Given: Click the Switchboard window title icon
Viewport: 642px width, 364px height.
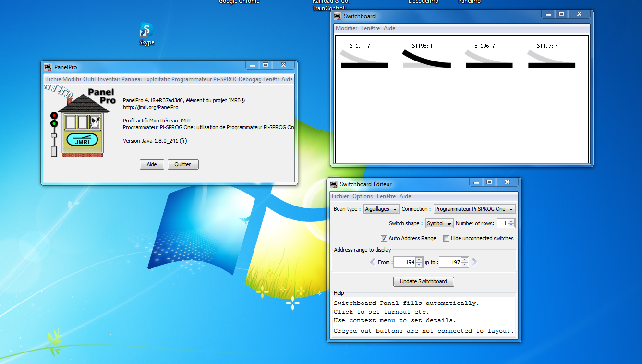Looking at the screenshot, I should tap(338, 16).
